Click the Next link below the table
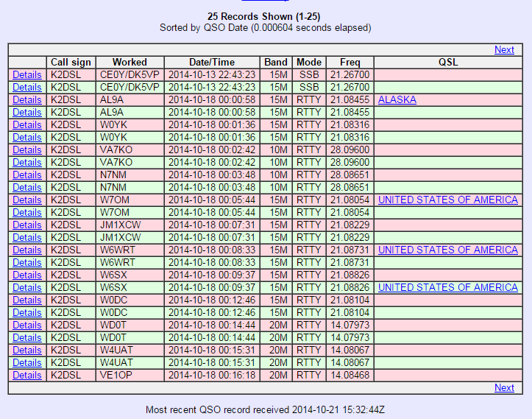Screen dimensions: 532x419 (x=504, y=388)
